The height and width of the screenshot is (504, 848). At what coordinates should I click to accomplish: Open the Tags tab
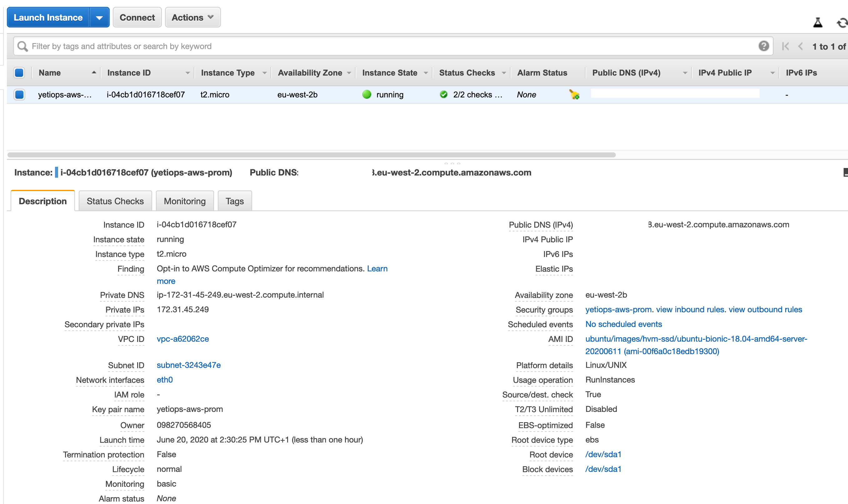pos(234,201)
